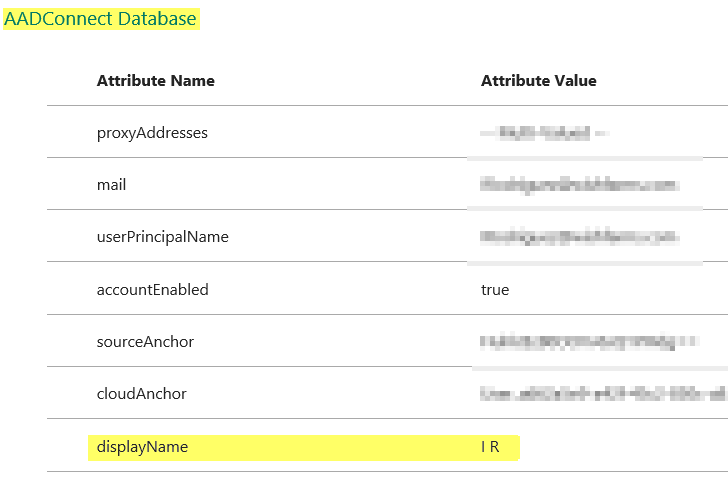This screenshot has height=482, width=728.
Task: Click the blurred mail value
Action: 579,185
